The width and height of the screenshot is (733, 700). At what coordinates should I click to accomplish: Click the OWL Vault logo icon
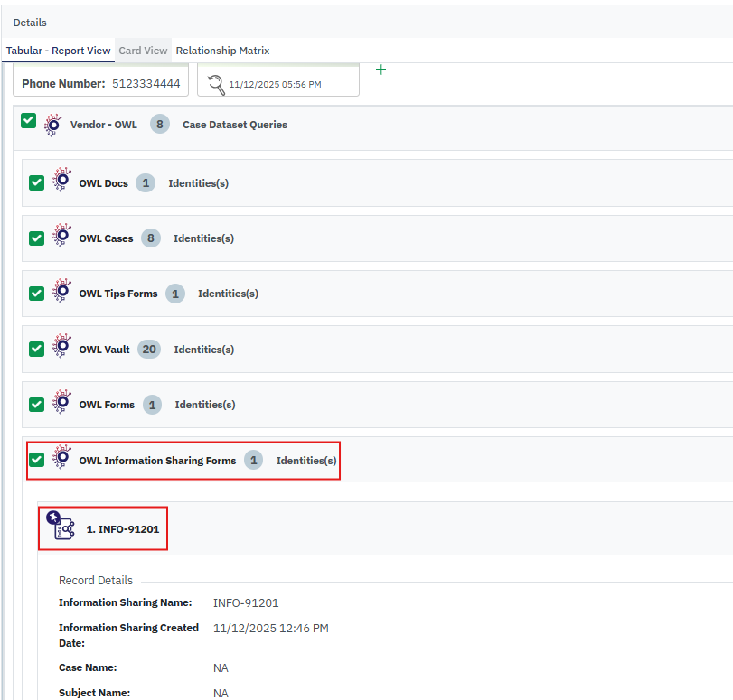click(x=61, y=349)
